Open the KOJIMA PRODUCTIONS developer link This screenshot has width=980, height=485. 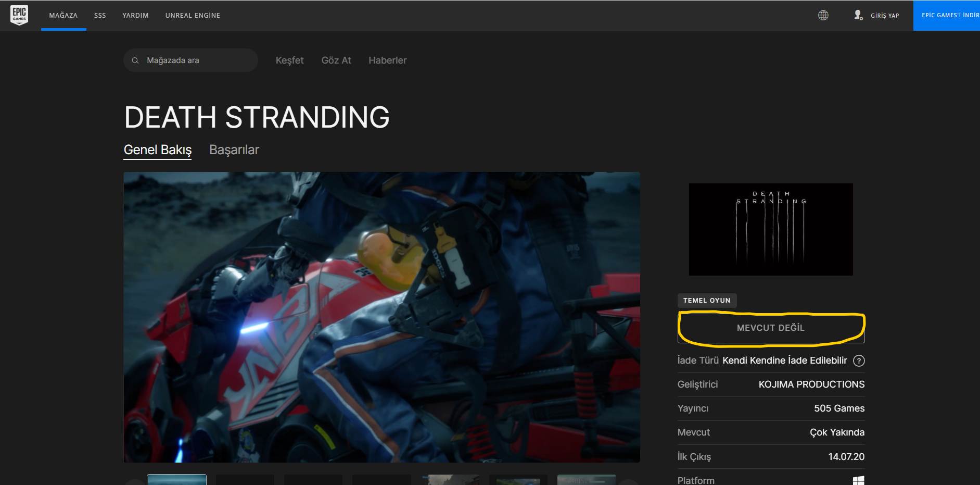811,384
